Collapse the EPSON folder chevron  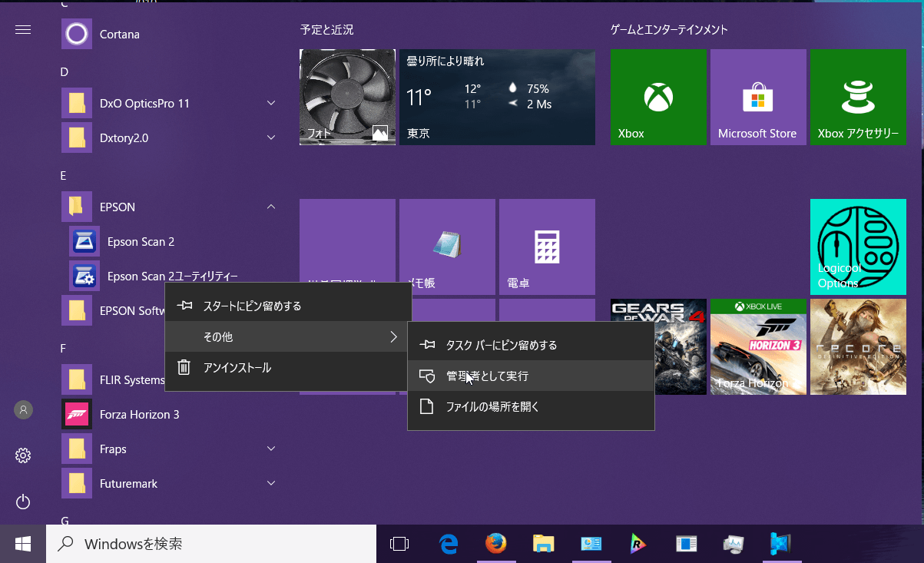271,207
